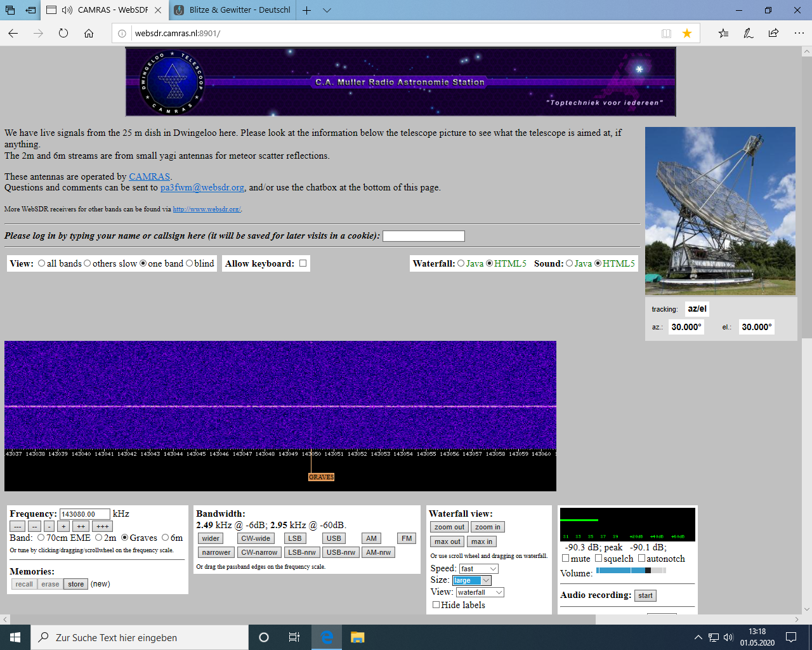Store the current frequency in memory
This screenshot has height=650, width=812.
(x=76, y=584)
